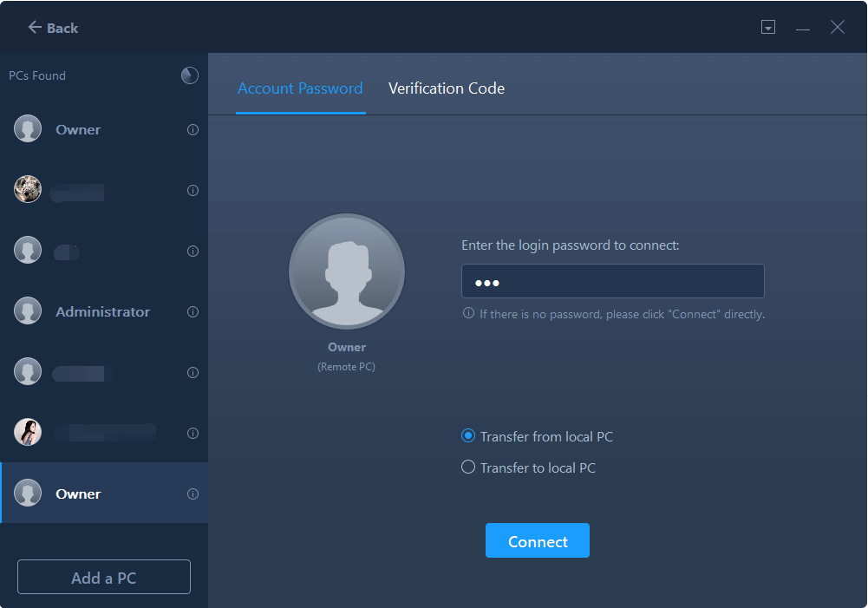
Task: Click the large Owner Remote PC avatar
Action: click(x=347, y=271)
